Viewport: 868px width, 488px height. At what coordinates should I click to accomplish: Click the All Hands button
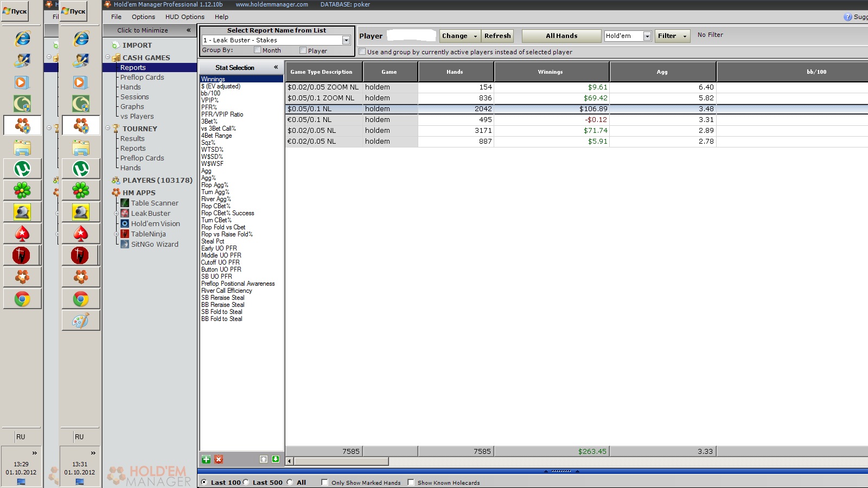pos(561,36)
